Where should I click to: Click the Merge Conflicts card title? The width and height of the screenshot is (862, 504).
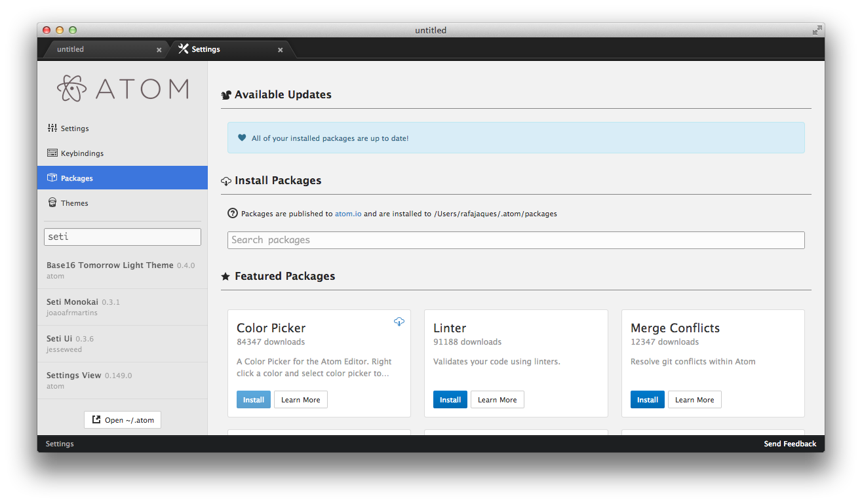coord(675,328)
